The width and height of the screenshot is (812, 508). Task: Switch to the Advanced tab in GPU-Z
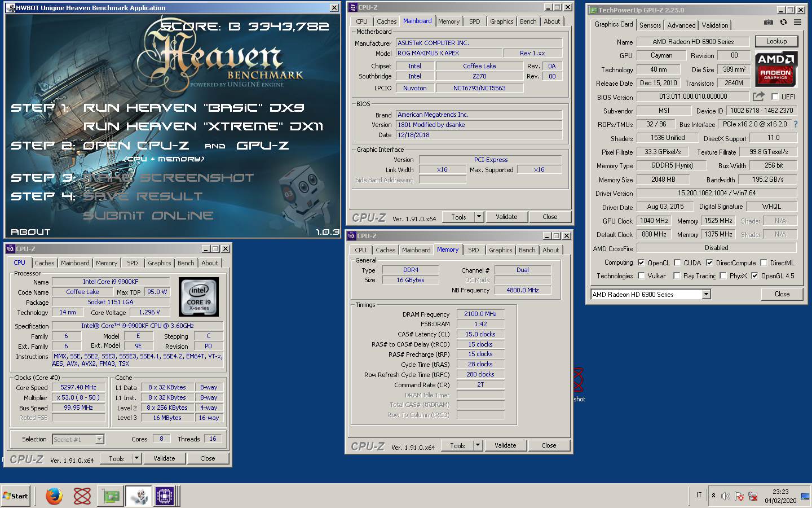[x=681, y=25]
